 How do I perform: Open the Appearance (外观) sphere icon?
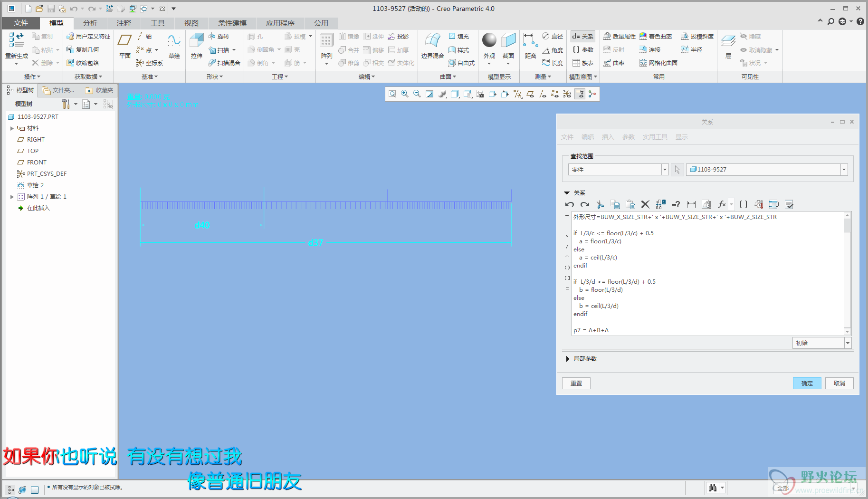pos(489,40)
